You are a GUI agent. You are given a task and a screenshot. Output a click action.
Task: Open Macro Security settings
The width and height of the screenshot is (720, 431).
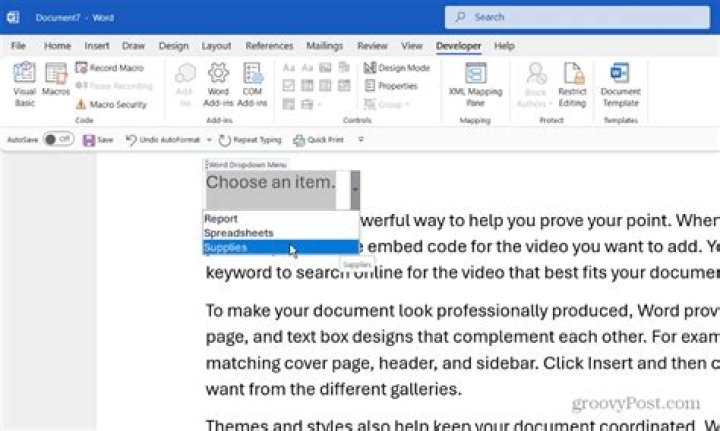tap(111, 105)
